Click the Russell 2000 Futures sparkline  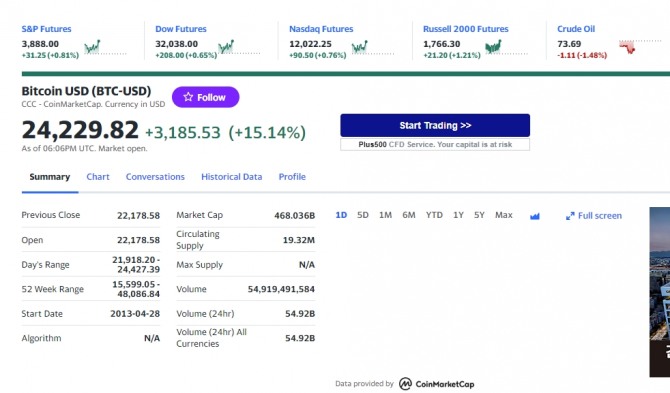tap(507, 47)
